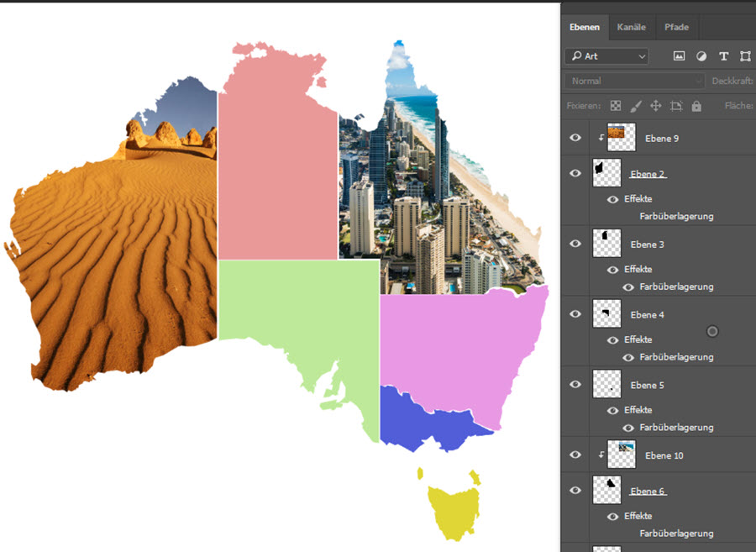Select Ebene 4 layer thumbnail
The width and height of the screenshot is (756, 552).
click(606, 313)
